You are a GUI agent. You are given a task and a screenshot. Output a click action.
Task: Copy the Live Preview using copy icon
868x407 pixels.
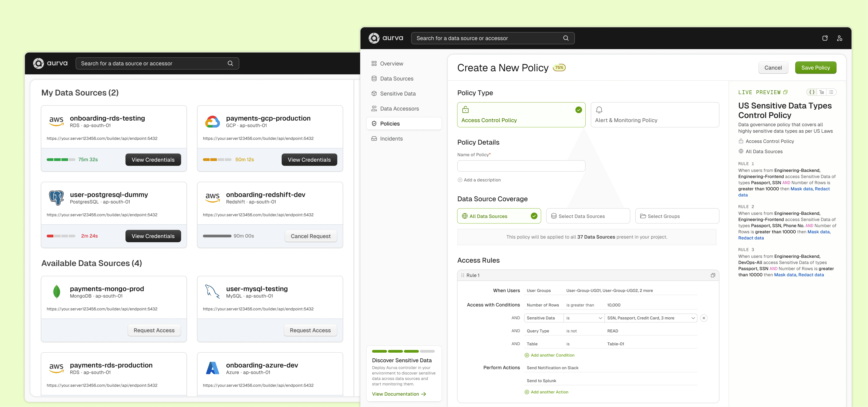pos(785,92)
